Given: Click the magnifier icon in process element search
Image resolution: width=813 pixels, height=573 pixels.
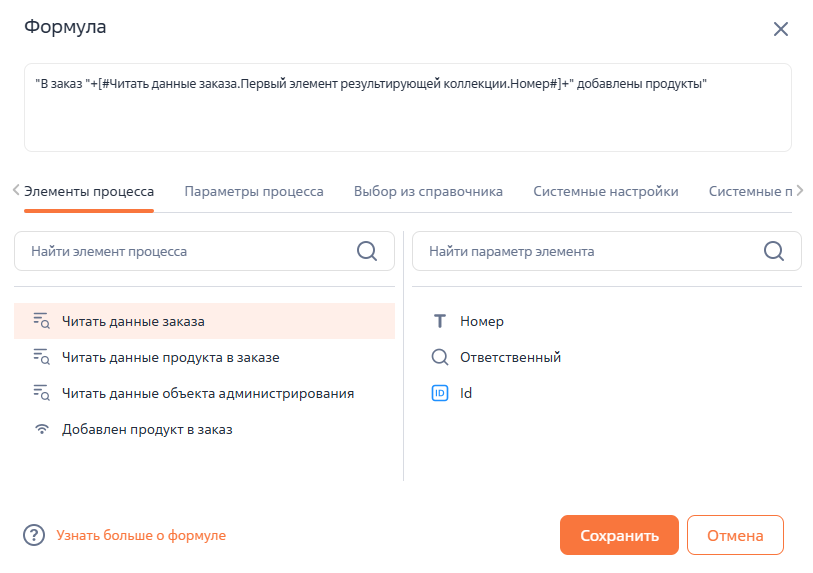Looking at the screenshot, I should tap(367, 251).
